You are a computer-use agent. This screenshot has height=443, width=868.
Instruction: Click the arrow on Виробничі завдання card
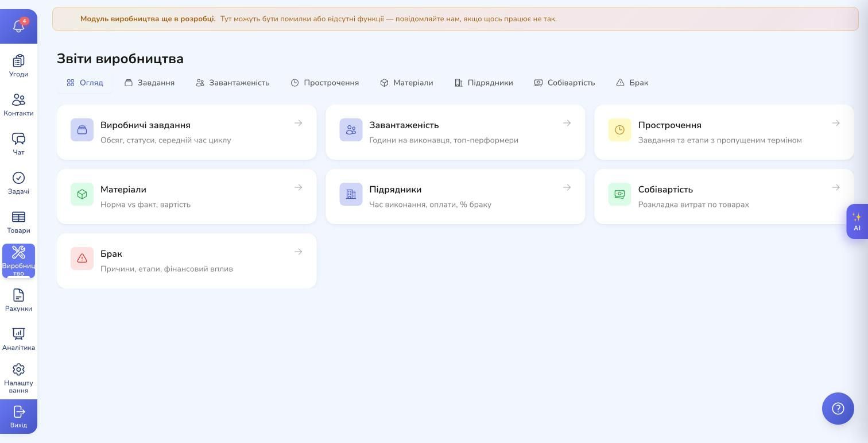[298, 123]
